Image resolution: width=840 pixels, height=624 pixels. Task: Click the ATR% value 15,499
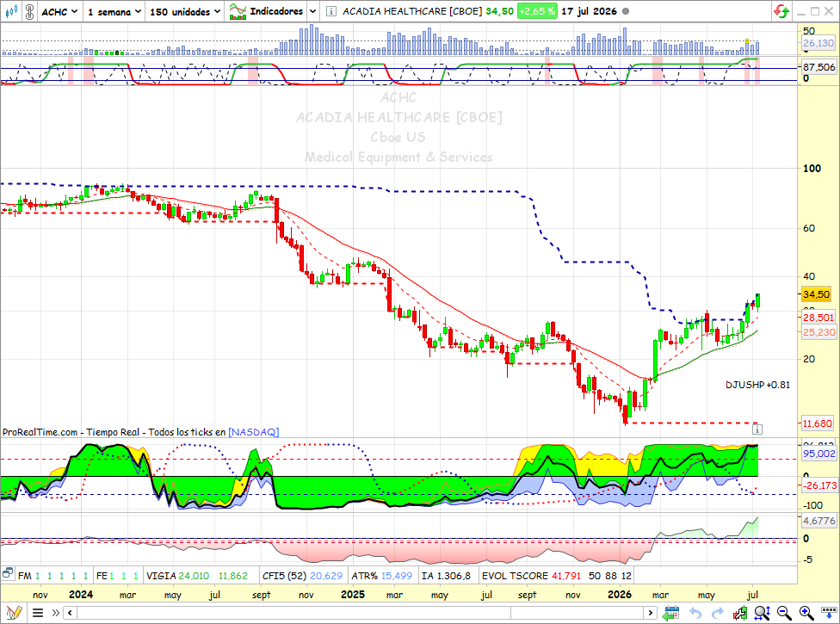click(x=397, y=576)
